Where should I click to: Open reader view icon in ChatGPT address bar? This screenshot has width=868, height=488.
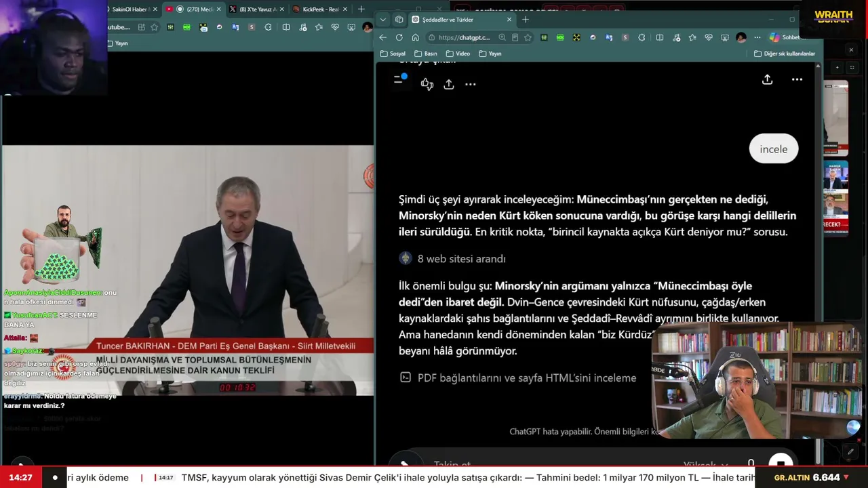515,37
